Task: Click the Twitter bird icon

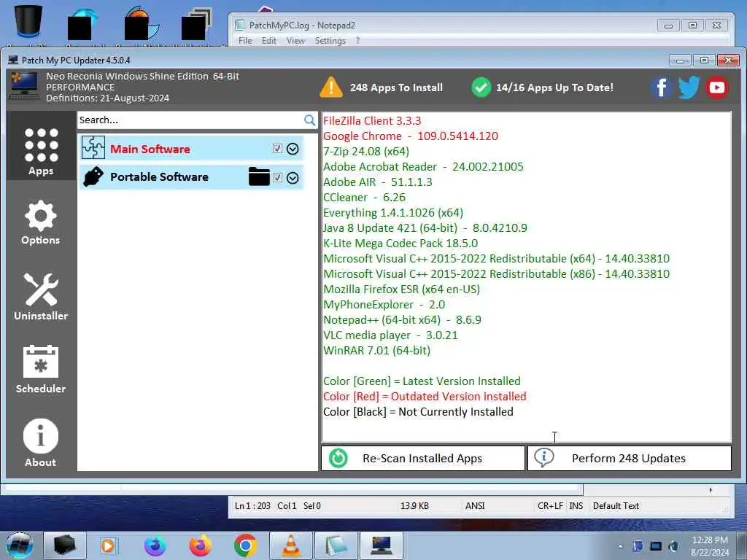Action: pyautogui.click(x=689, y=87)
